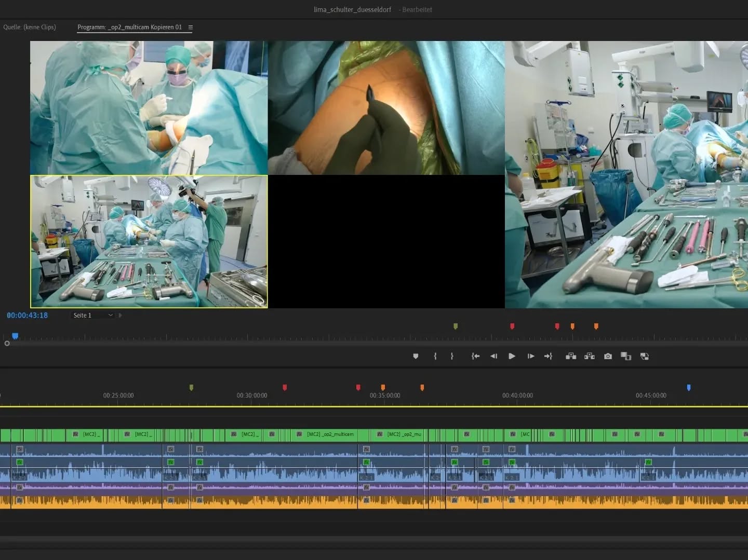Click the Mark Out bracket icon

(452, 356)
